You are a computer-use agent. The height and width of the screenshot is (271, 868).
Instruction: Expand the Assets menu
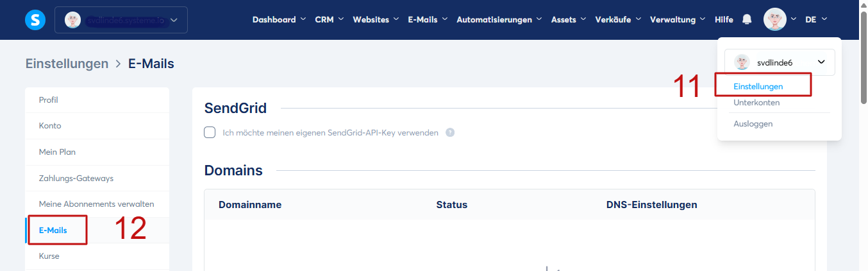(x=569, y=20)
